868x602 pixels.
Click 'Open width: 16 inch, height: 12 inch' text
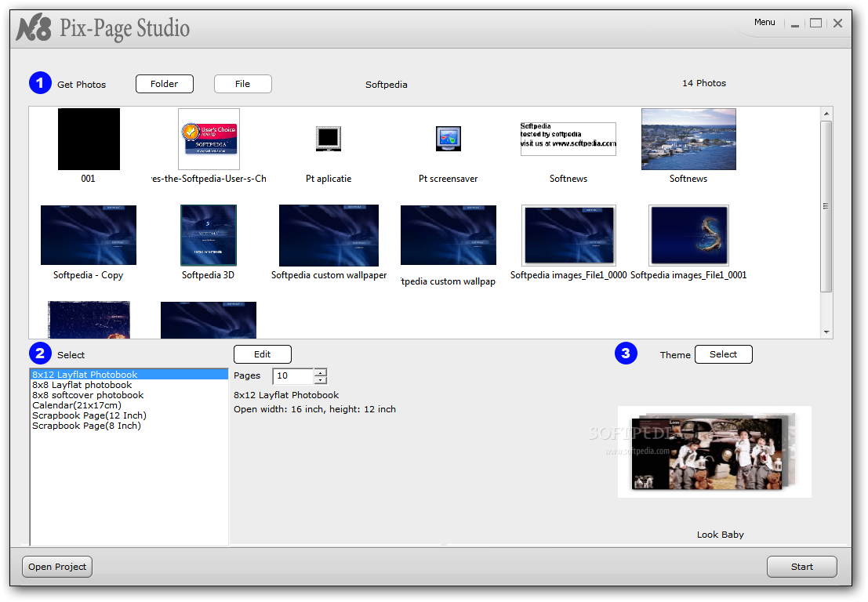point(314,409)
